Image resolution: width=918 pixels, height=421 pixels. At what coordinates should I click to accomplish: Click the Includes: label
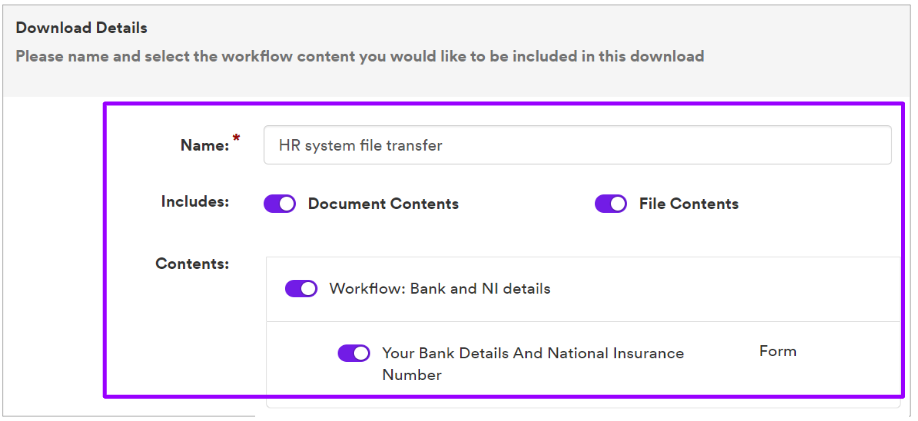click(x=195, y=202)
